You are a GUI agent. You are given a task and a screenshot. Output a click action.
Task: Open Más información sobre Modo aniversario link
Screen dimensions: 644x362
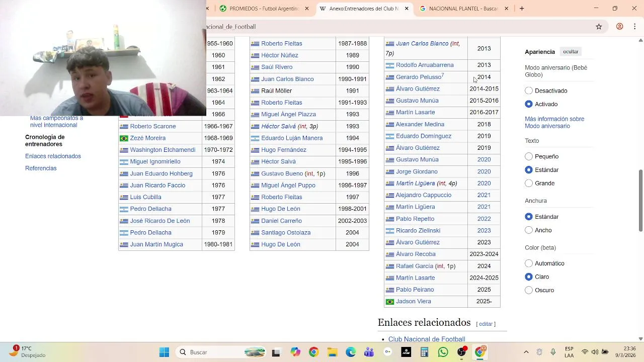554,123
